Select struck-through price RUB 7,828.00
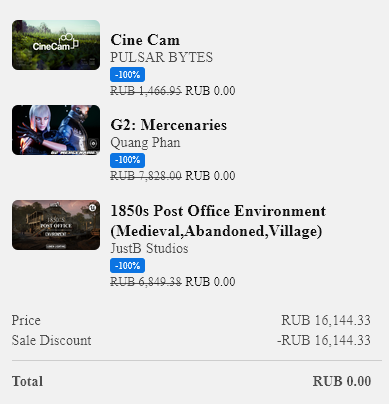Viewport: 389px width, 404px height. (x=146, y=176)
